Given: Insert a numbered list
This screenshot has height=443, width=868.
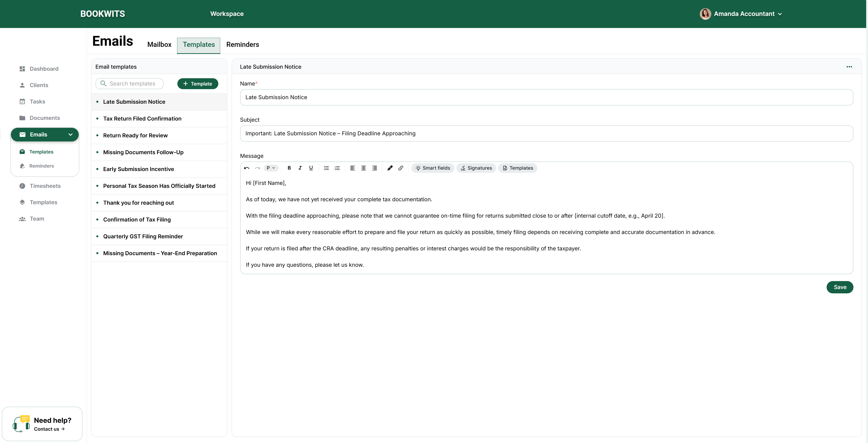Looking at the screenshot, I should tap(337, 168).
